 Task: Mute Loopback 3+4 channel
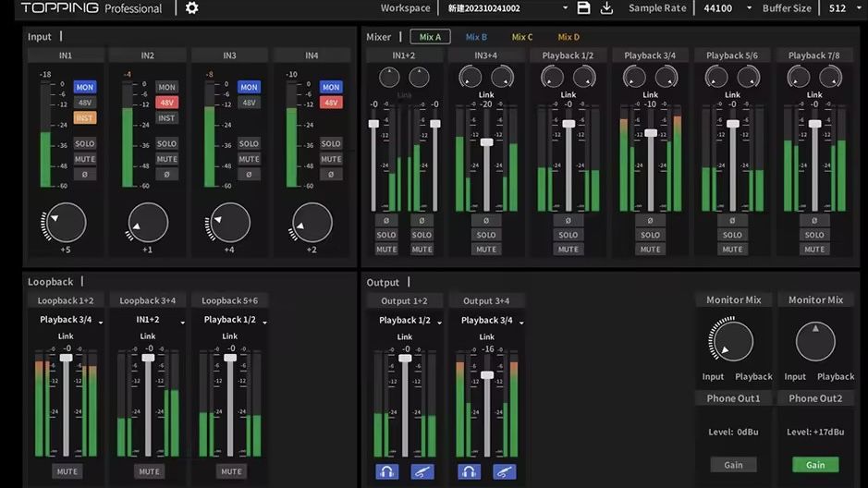click(149, 471)
